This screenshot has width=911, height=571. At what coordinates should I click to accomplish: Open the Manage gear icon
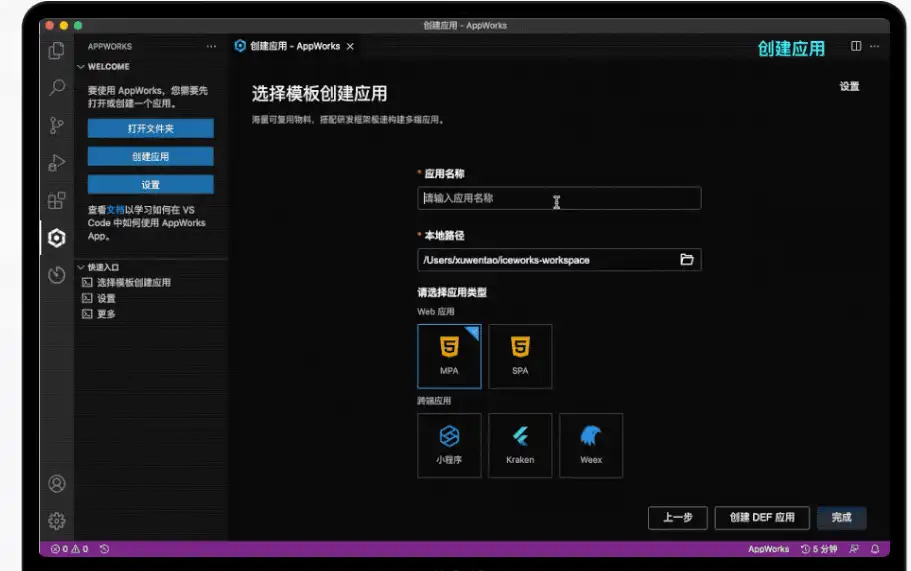pyautogui.click(x=56, y=520)
